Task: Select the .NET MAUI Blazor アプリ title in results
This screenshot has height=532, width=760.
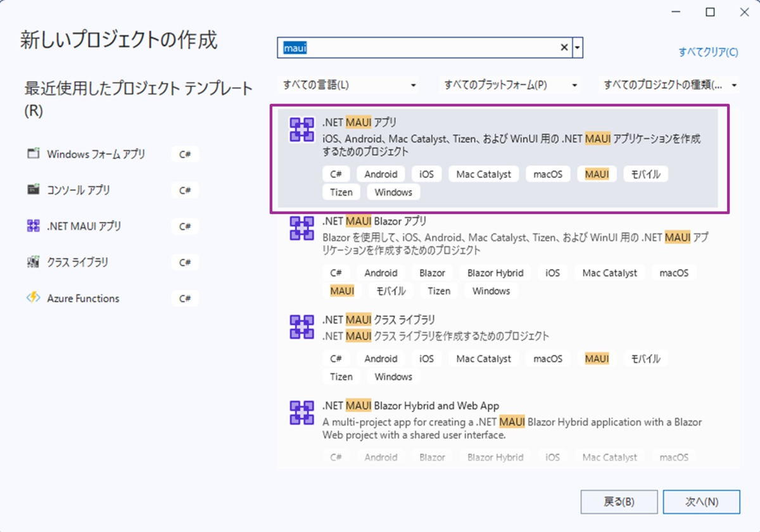Action: click(x=374, y=221)
